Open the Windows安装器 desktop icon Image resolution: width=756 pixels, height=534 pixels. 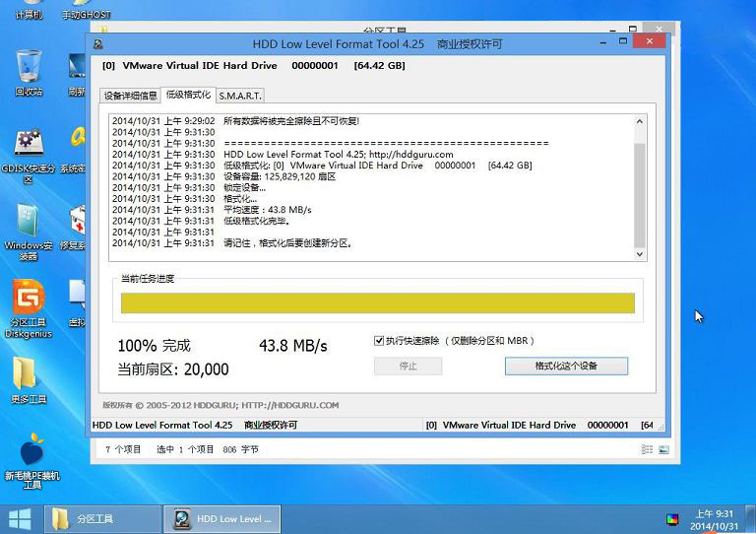tap(29, 232)
